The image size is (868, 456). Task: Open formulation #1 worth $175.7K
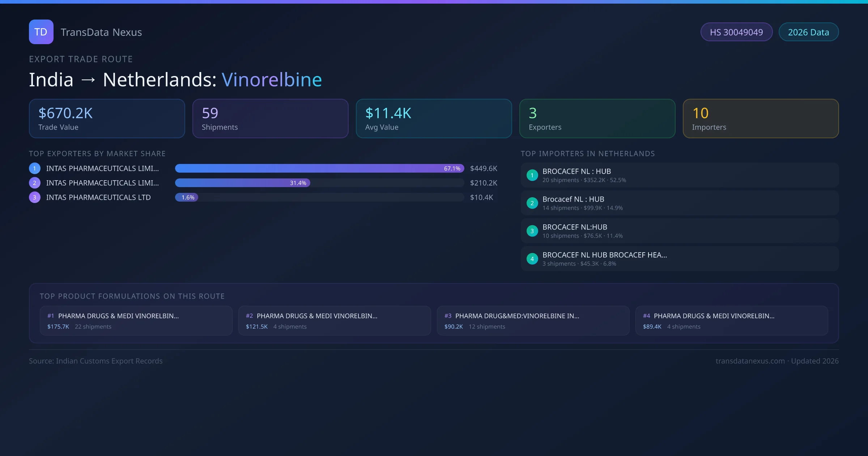point(136,321)
